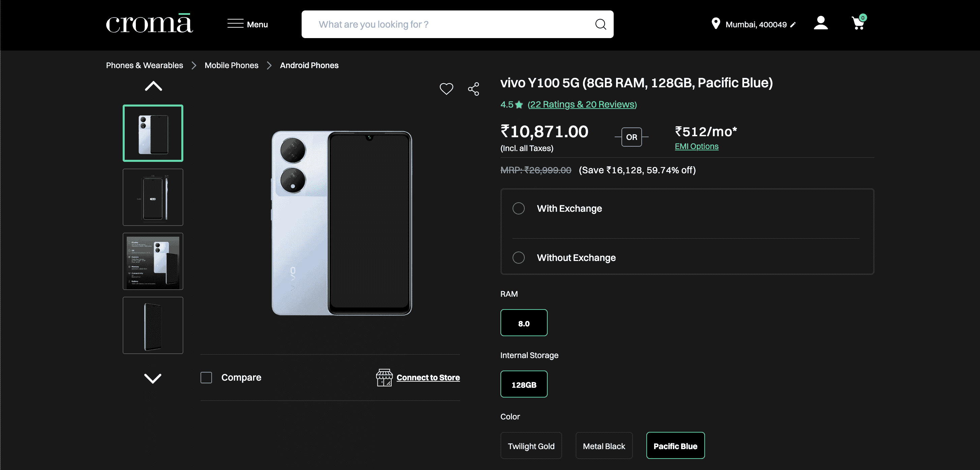Add product to wishlist heart
Viewport: 980px width, 470px height.
(x=446, y=89)
